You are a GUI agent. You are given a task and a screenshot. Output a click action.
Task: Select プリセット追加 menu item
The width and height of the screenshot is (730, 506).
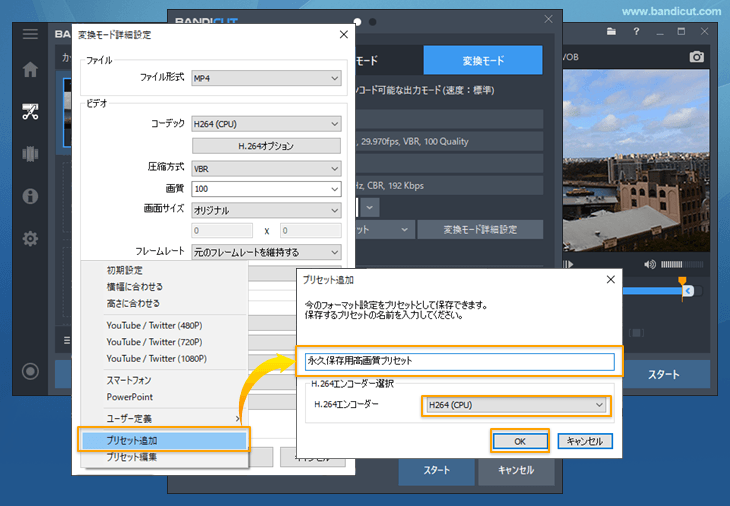pyautogui.click(x=164, y=440)
